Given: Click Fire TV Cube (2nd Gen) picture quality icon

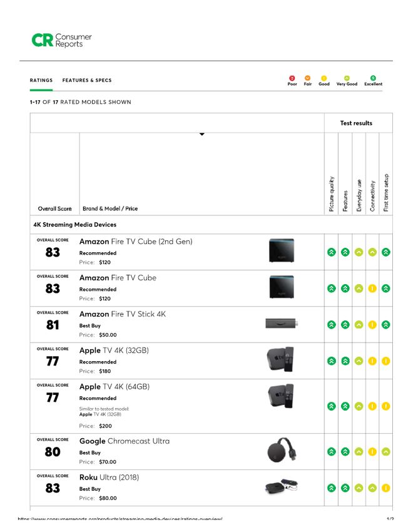Looking at the screenshot, I should point(332,252).
